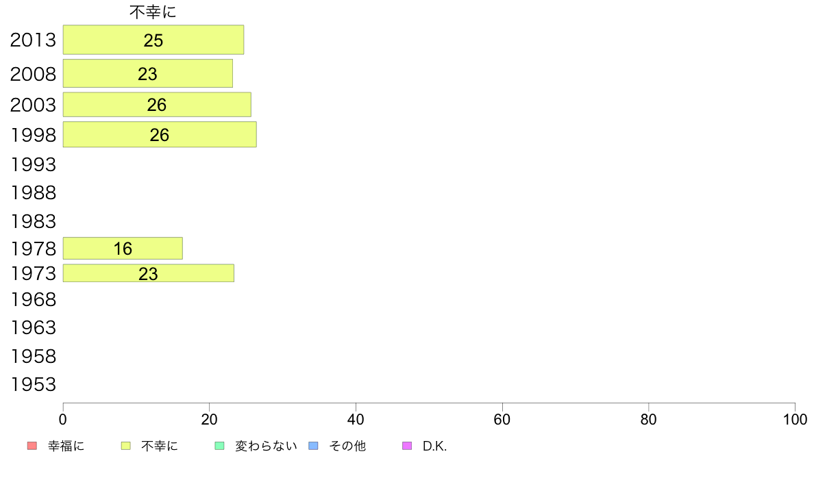Click the 変わらない green legend swatch
Viewport: 814px width, 504px height.
[x=219, y=446]
